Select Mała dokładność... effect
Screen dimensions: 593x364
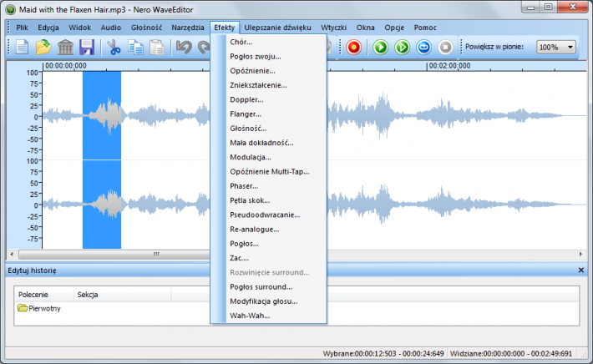268,143
